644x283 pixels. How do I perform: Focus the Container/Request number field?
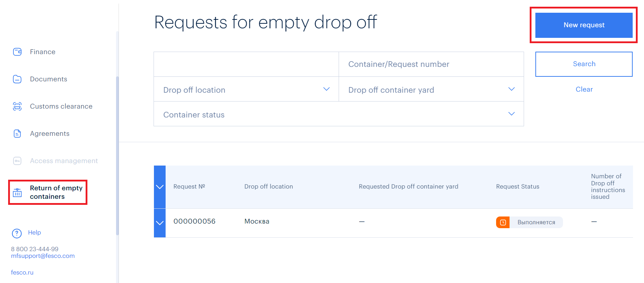431,64
